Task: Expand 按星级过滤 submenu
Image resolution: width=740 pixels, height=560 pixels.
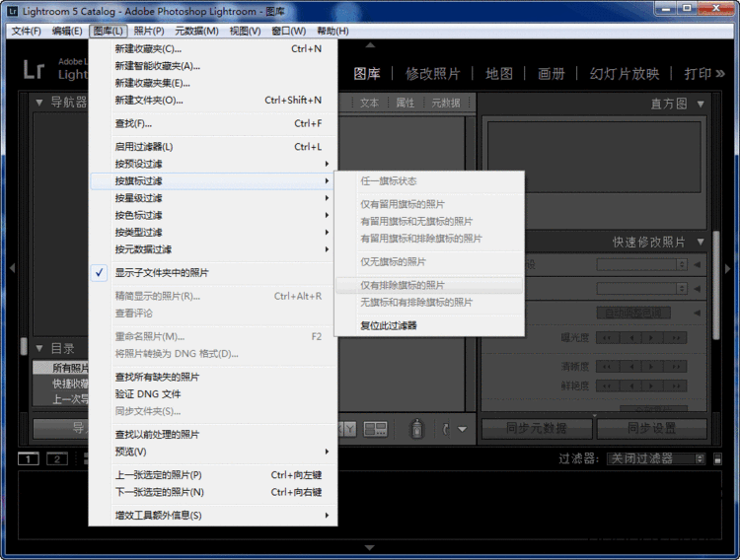Action: pyautogui.click(x=213, y=198)
